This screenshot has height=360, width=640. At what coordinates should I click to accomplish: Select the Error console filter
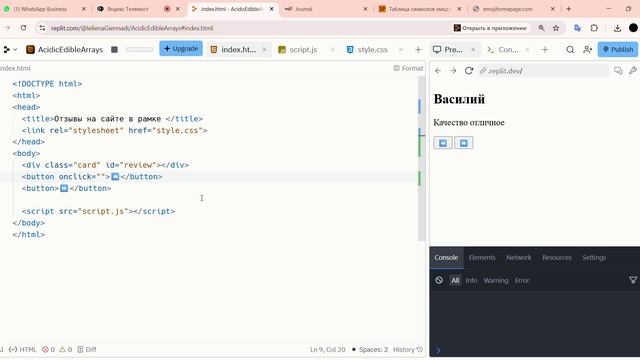522,280
